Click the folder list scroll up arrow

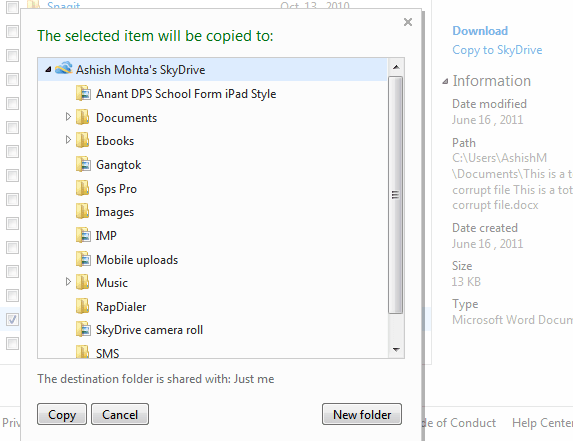[x=396, y=67]
